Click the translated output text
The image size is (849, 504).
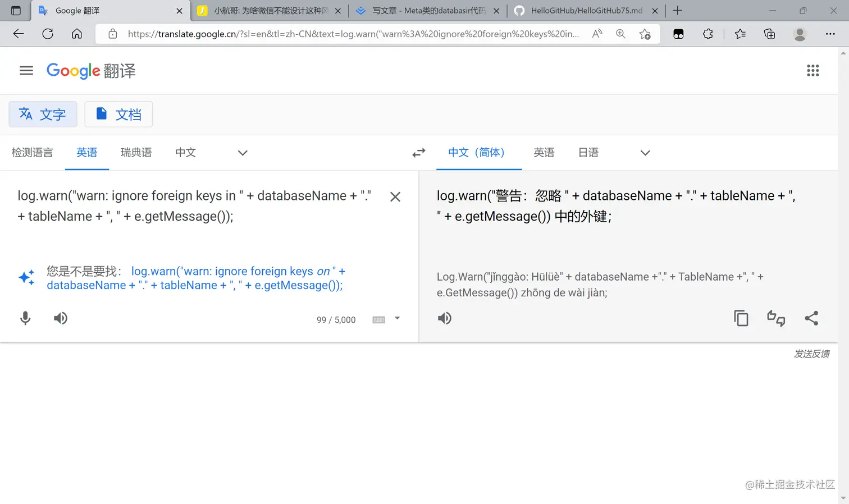[x=616, y=206]
